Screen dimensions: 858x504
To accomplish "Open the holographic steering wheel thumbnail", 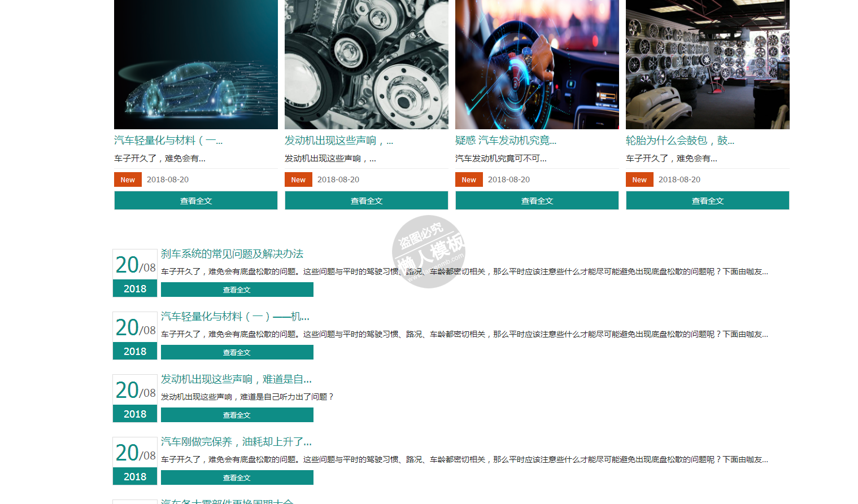I will click(537, 64).
